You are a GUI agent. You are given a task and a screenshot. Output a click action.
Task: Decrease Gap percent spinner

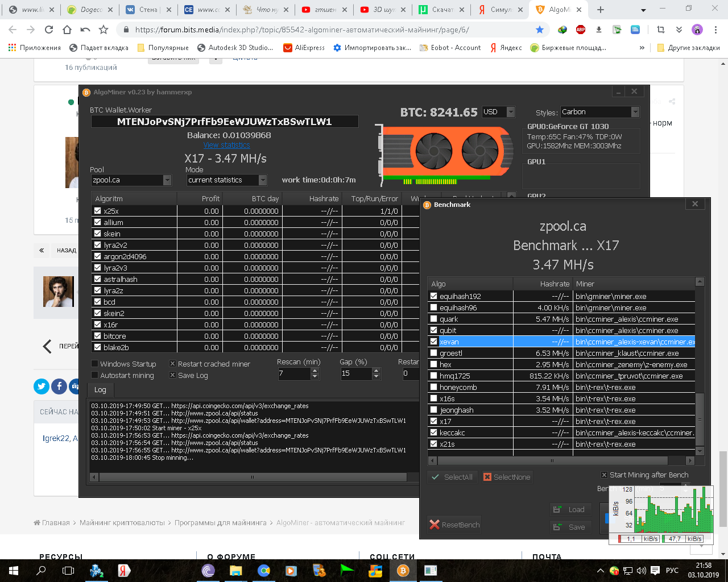376,376
